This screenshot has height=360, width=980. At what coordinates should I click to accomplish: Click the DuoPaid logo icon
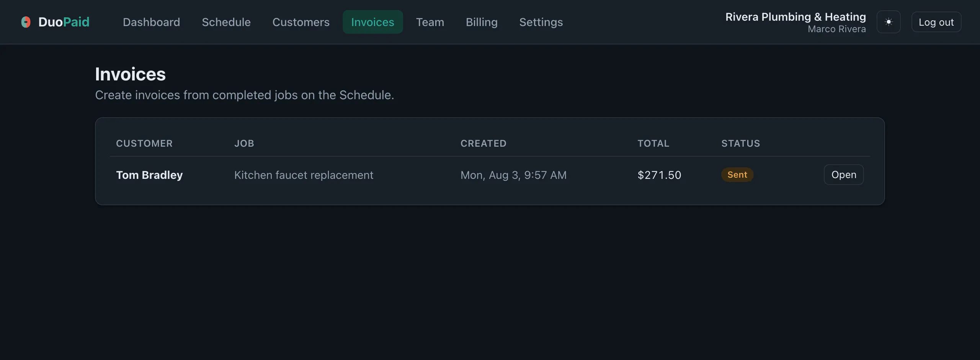26,22
